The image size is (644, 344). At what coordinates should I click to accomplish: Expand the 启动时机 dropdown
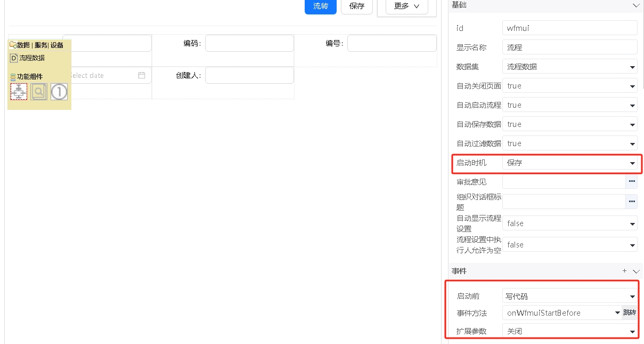click(569, 163)
